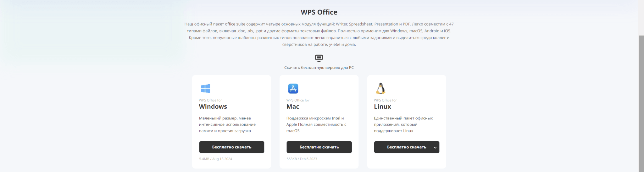This screenshot has width=644, height=172.
Task: Download WPS Office for Linux
Action: 407,147
